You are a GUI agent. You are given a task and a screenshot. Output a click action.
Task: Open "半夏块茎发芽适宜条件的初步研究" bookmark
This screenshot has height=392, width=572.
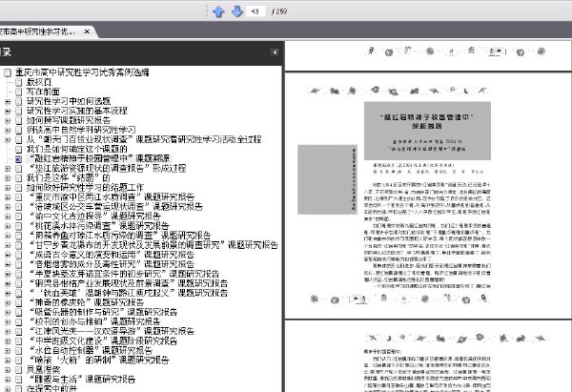click(123, 274)
